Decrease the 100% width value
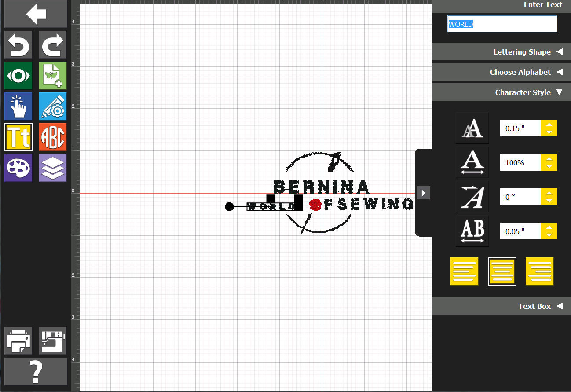The width and height of the screenshot is (571, 392). [x=549, y=167]
